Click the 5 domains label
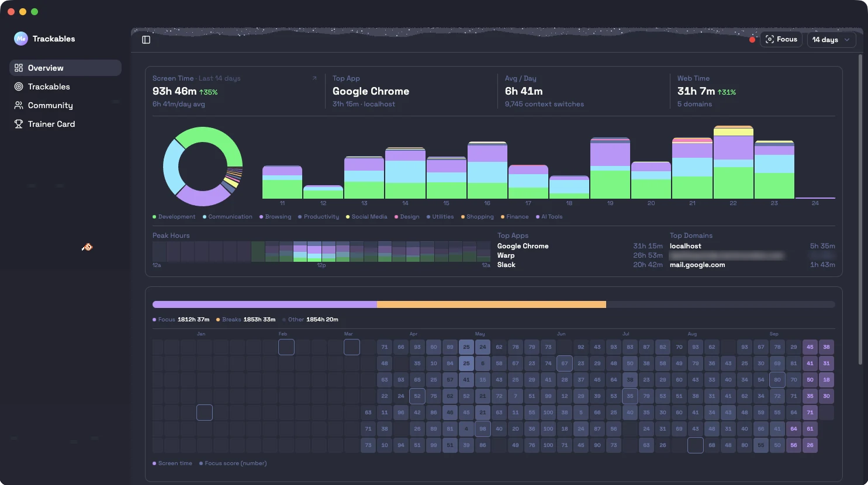Image resolution: width=868 pixels, height=485 pixels. 694,104
